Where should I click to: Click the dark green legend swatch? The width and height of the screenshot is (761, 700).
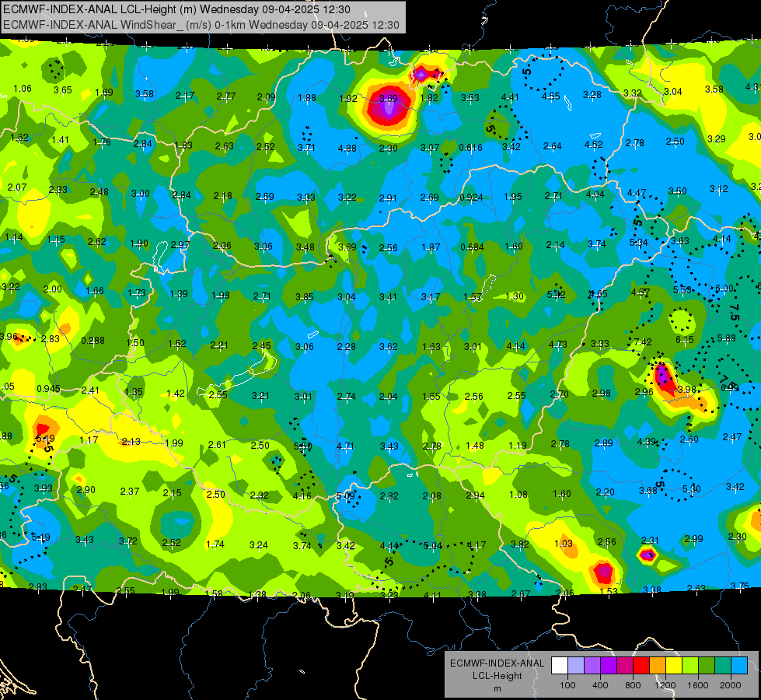coord(707,666)
